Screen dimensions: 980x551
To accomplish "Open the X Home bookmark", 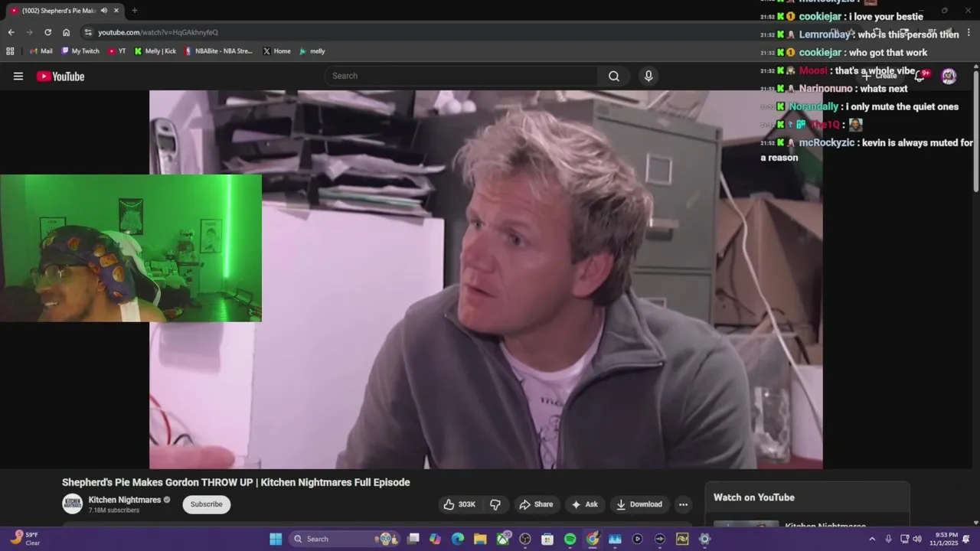I will (x=276, y=51).
